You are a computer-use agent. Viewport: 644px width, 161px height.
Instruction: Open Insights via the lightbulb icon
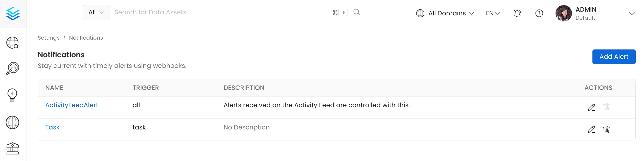pos(12,95)
